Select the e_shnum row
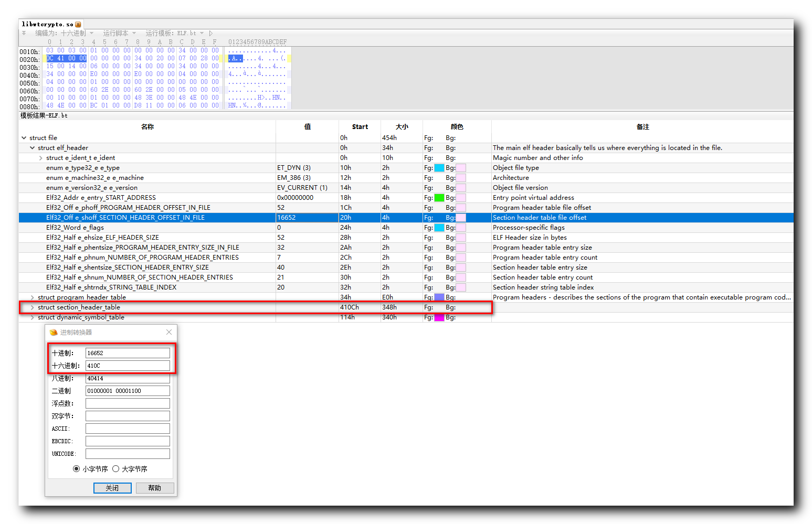 point(406,277)
